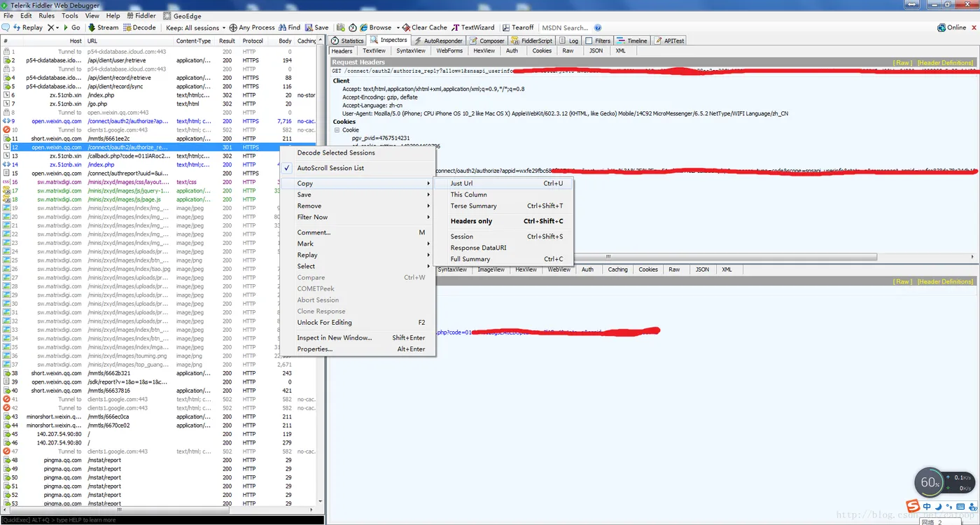This screenshot has width=980, height=525.
Task: Toggle the Stream mode button
Action: [x=103, y=28]
